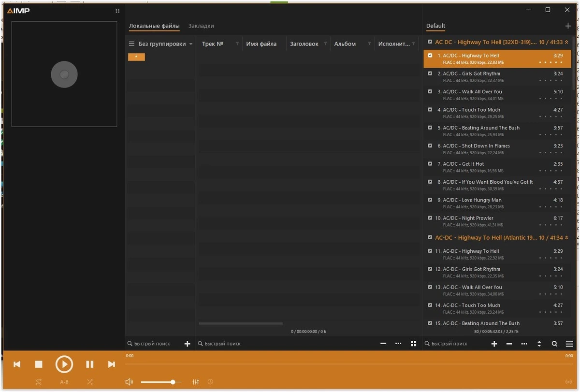Focus playlist Быстрый поиск field
This screenshot has height=392, width=580.
pos(455,344)
